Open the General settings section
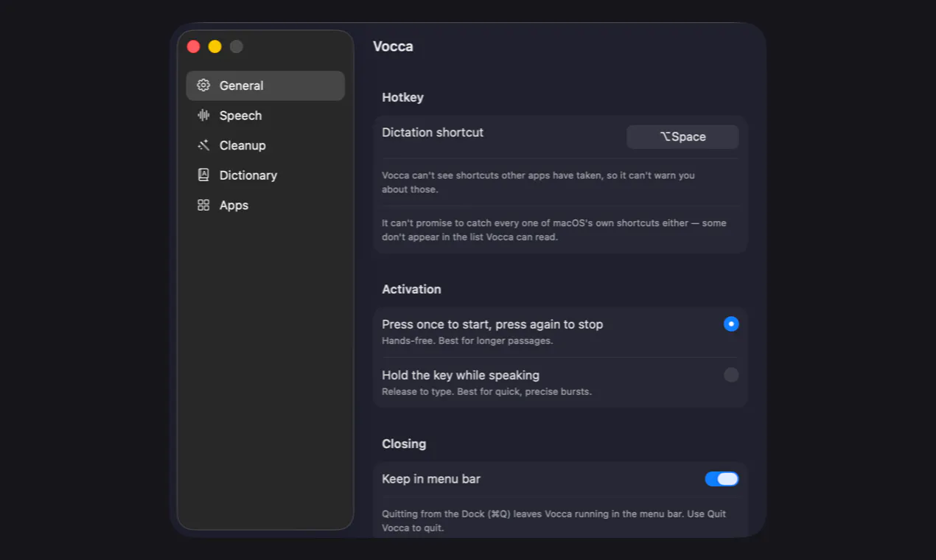Screen dimensions: 936x560 point(265,85)
